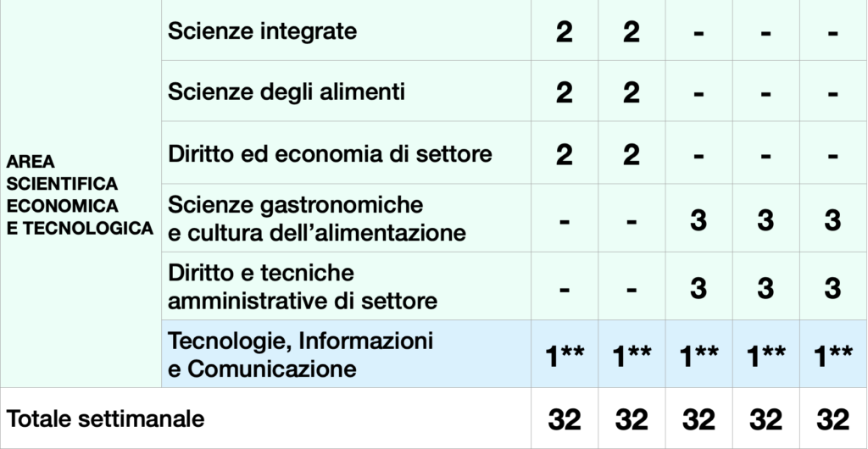Click the 'Totale settimanale' label

[x=105, y=419]
